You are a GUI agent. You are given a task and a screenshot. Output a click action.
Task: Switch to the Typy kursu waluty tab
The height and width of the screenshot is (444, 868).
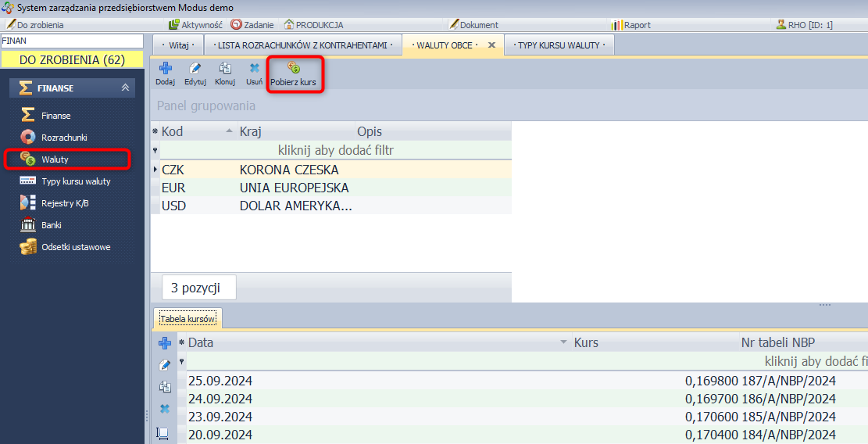click(558, 45)
